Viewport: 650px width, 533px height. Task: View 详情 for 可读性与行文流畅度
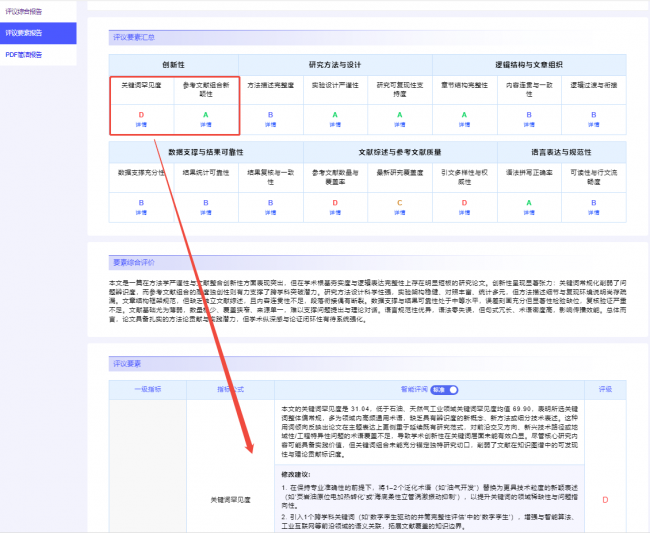click(x=595, y=212)
